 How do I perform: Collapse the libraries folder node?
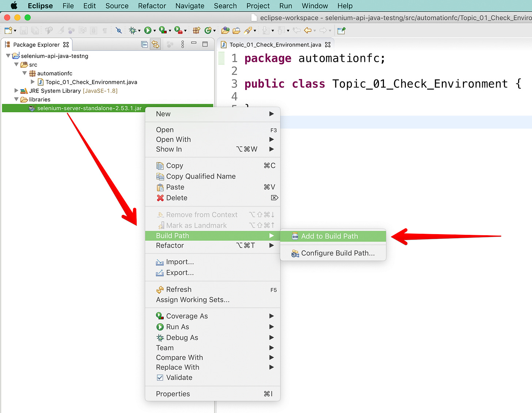click(16, 99)
